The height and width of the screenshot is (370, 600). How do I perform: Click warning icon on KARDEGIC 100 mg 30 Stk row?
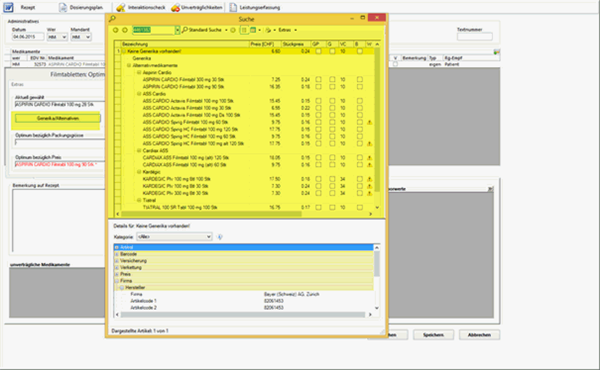pos(370,186)
